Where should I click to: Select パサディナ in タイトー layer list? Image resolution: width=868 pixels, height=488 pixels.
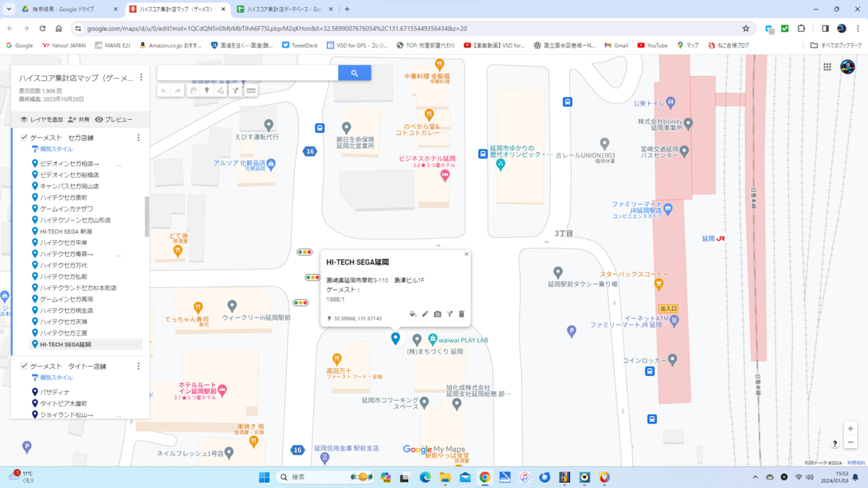click(55, 392)
